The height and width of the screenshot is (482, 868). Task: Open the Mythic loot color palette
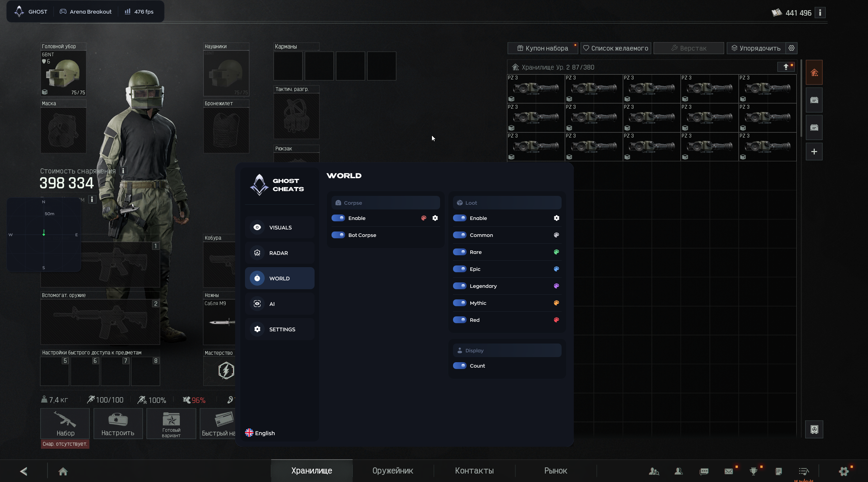coord(556,303)
